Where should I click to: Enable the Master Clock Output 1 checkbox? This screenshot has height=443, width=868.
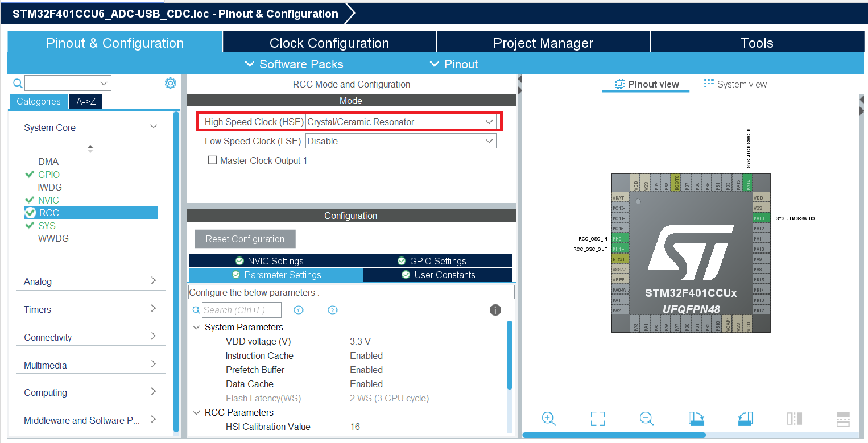213,160
